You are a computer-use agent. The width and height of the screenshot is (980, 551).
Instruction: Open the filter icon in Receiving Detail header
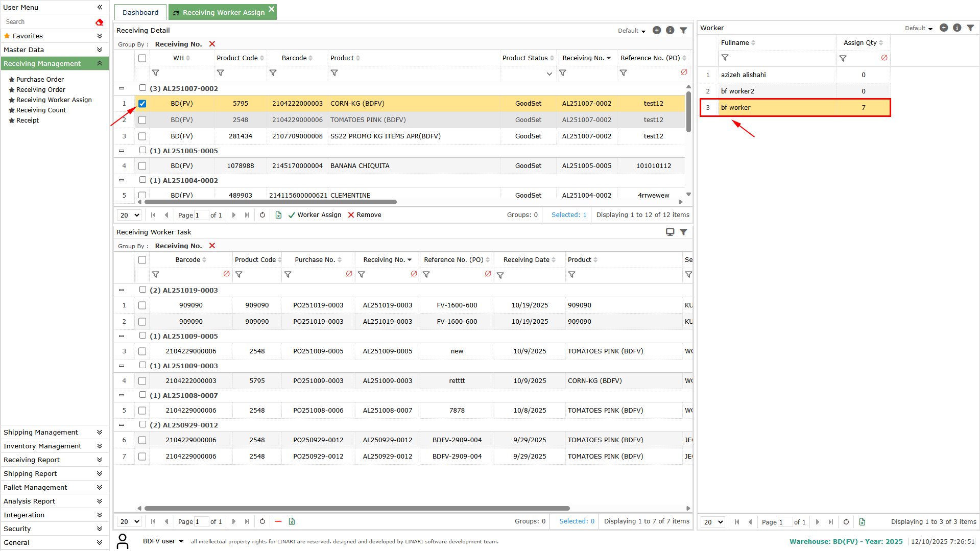683,31
